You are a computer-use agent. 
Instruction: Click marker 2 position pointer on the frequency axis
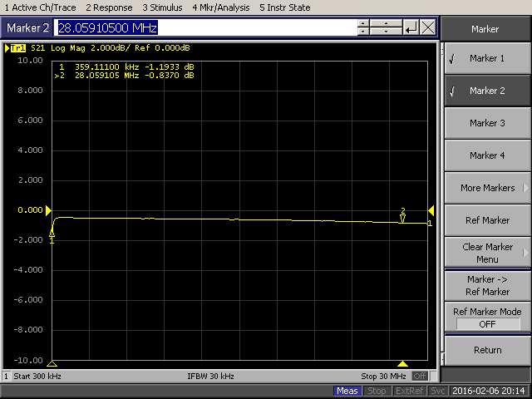click(402, 364)
